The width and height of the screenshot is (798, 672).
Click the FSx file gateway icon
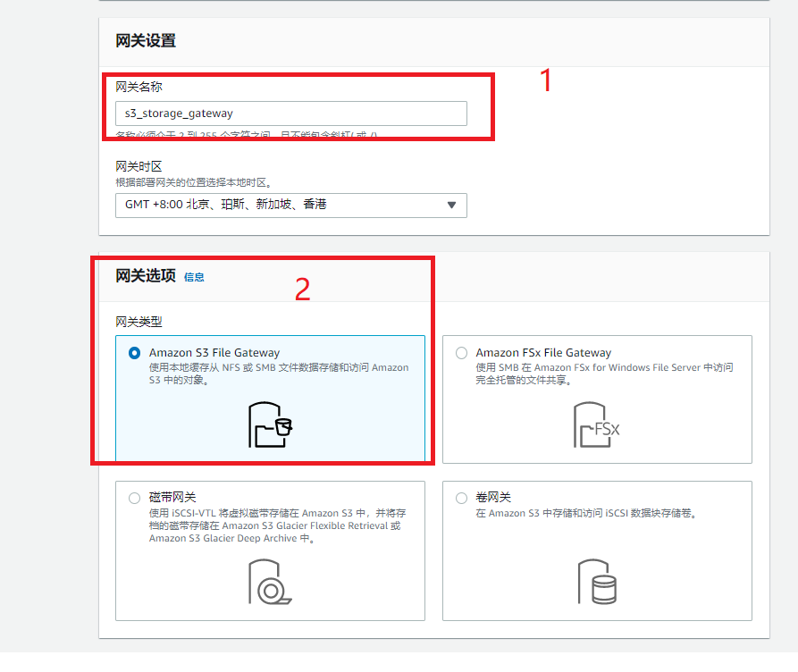point(596,424)
